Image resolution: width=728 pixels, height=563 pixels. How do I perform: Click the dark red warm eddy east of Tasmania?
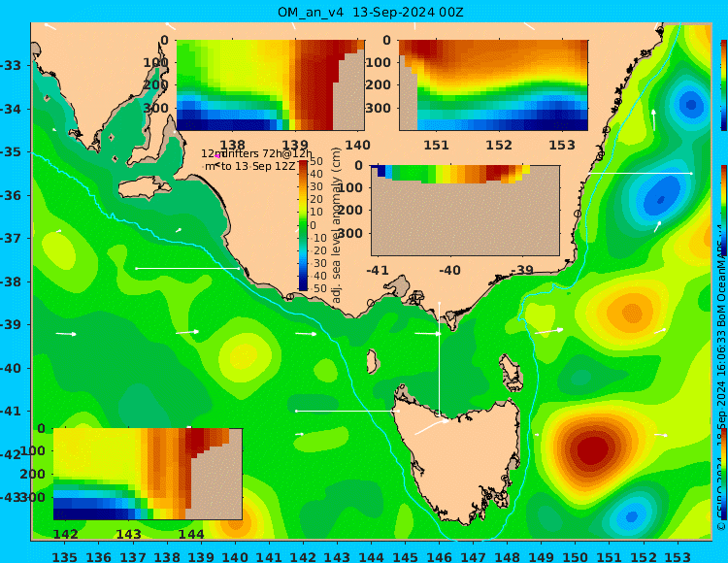click(x=590, y=449)
